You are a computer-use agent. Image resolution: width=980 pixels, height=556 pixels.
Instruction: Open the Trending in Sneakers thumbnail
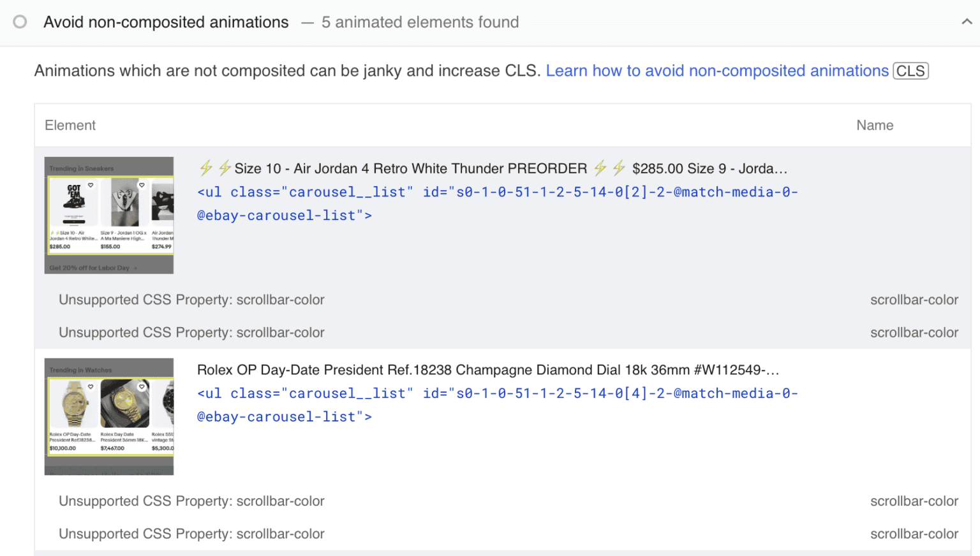(108, 215)
